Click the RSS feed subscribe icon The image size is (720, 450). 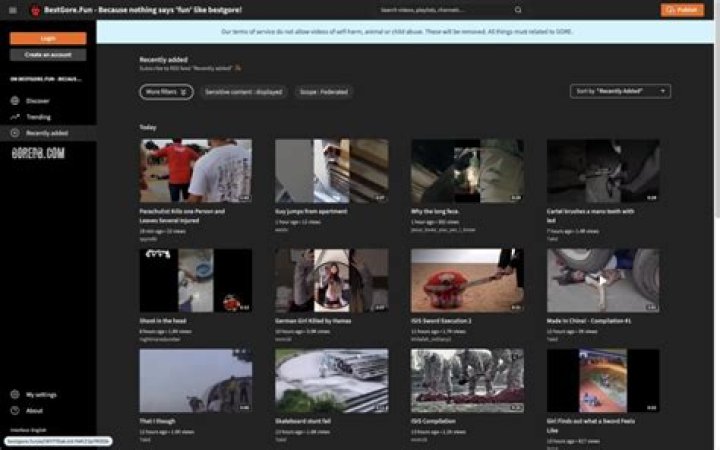click(238, 68)
